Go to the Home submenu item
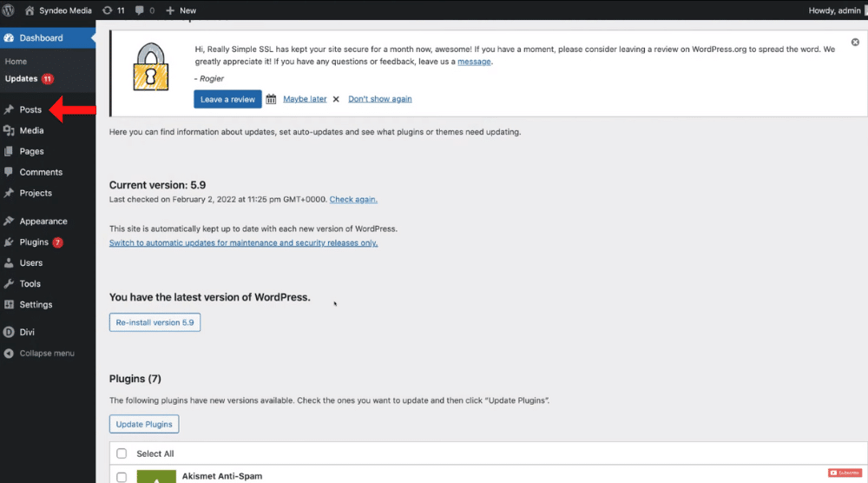868x483 pixels. pyautogui.click(x=16, y=62)
